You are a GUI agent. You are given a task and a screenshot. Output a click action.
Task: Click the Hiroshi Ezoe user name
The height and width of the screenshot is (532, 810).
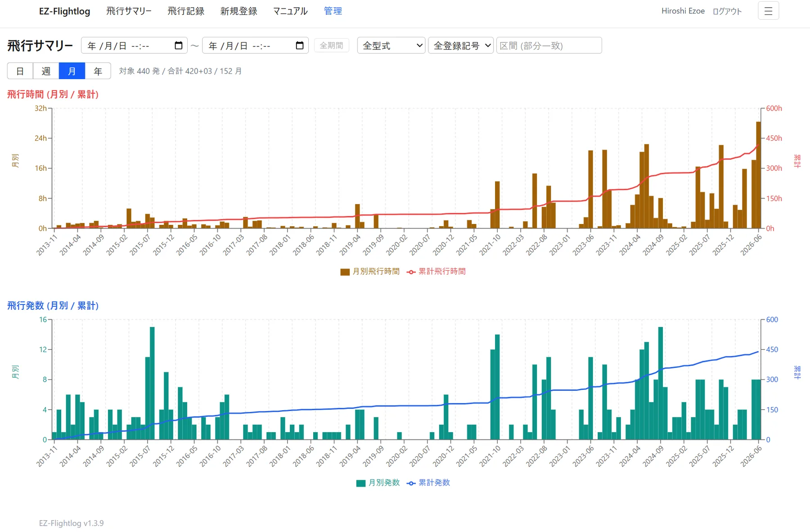(x=683, y=11)
